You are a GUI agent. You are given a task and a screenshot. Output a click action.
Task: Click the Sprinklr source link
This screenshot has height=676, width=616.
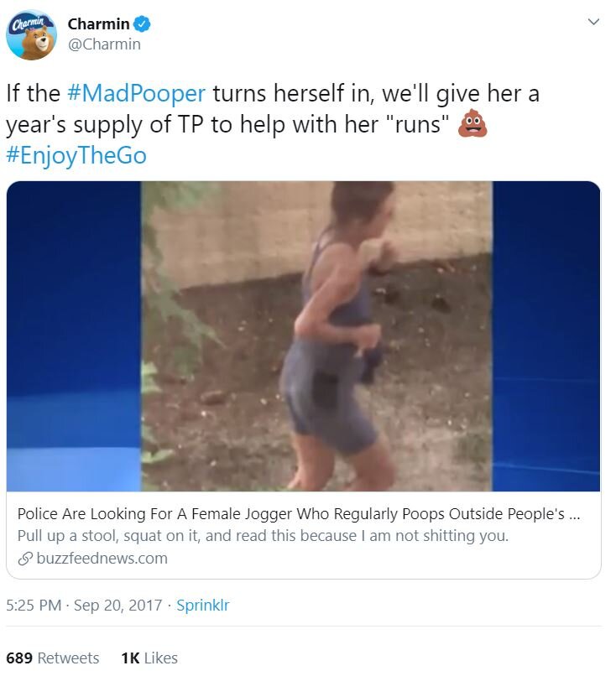coord(203,606)
